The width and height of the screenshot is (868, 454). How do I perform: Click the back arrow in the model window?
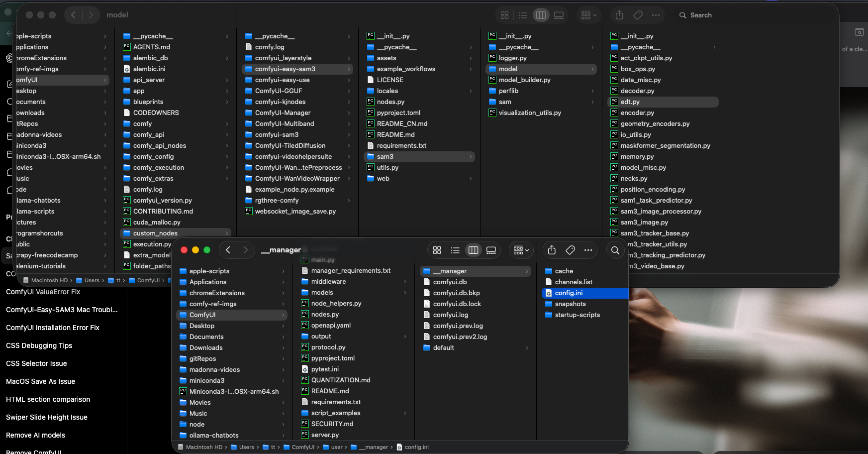[73, 15]
